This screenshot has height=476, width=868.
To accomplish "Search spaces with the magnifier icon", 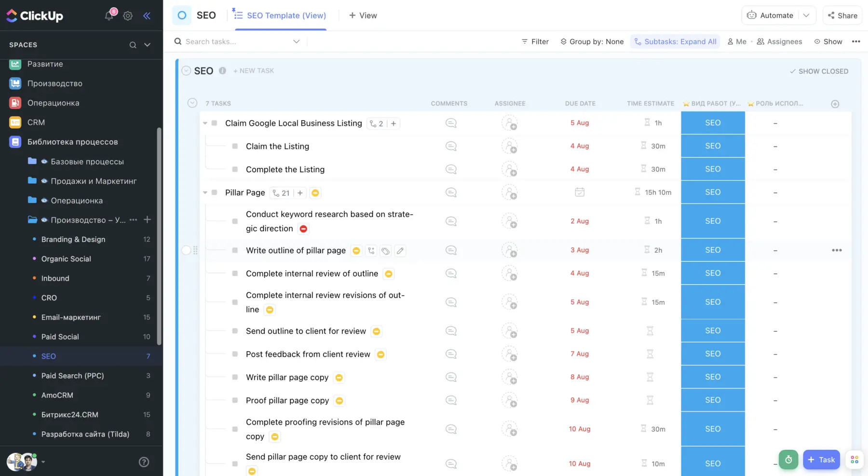I will (133, 45).
